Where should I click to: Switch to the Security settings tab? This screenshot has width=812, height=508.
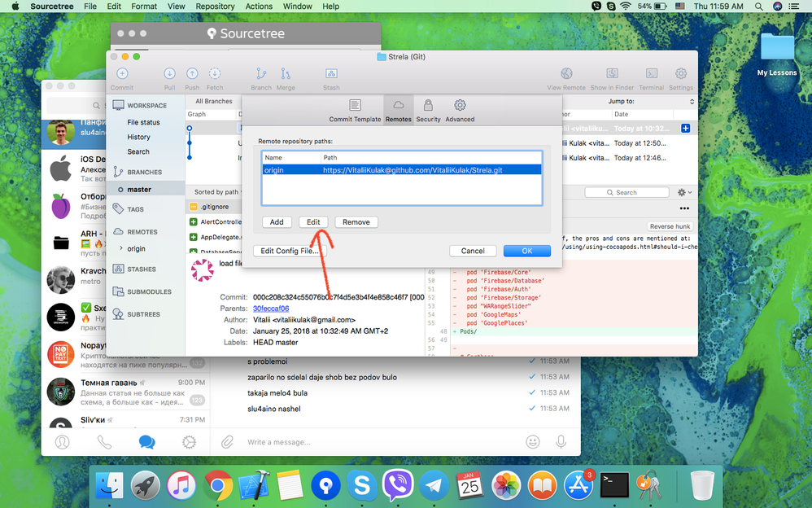pos(428,111)
